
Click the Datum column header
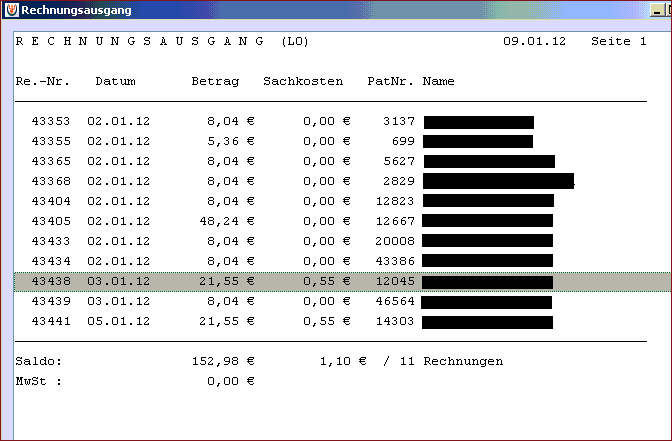tap(115, 81)
